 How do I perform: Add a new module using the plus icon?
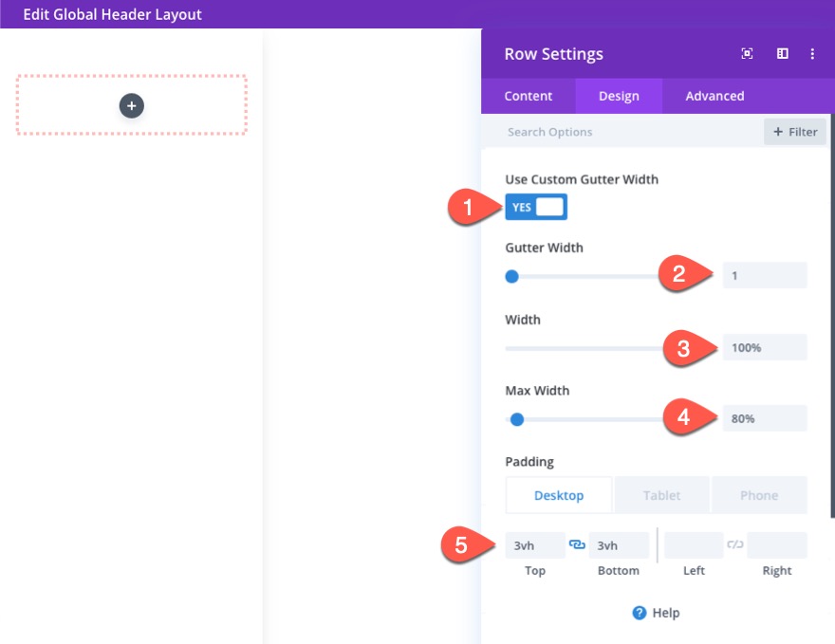click(131, 105)
